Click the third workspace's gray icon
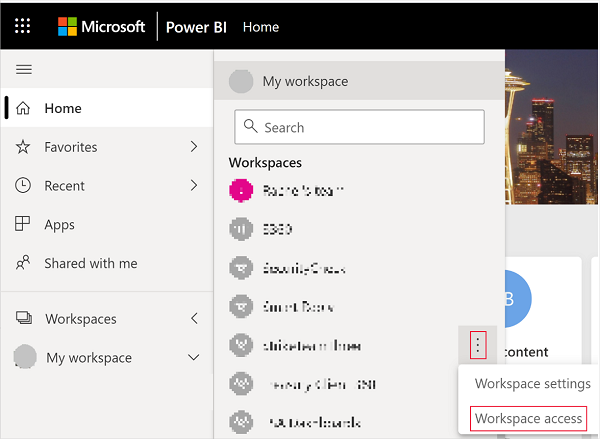This screenshot has height=439, width=600. 241,268
